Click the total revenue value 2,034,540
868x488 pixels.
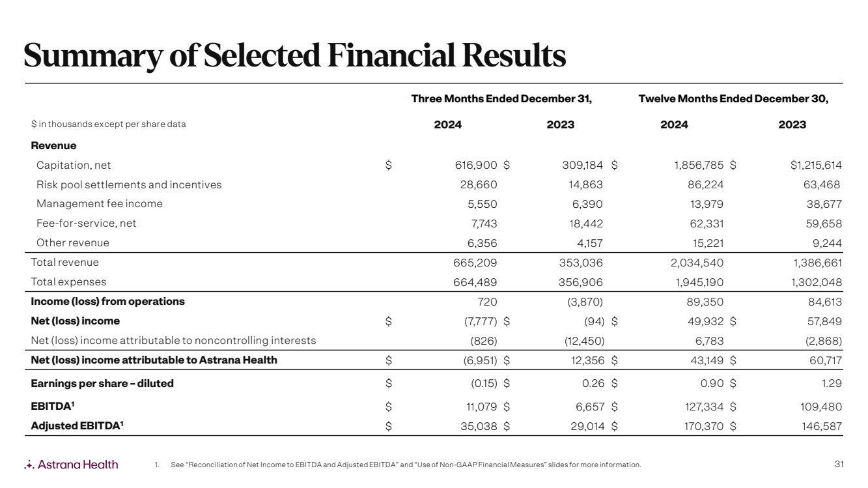[696, 263]
